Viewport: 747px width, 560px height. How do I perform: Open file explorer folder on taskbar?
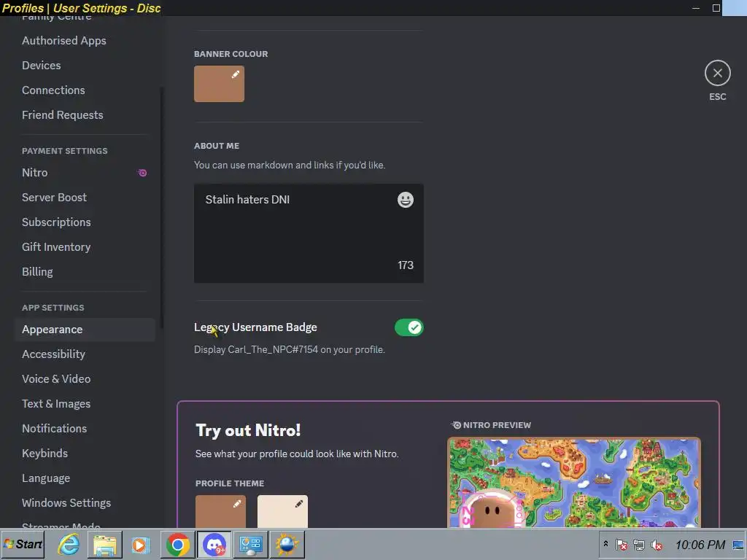coord(105,544)
